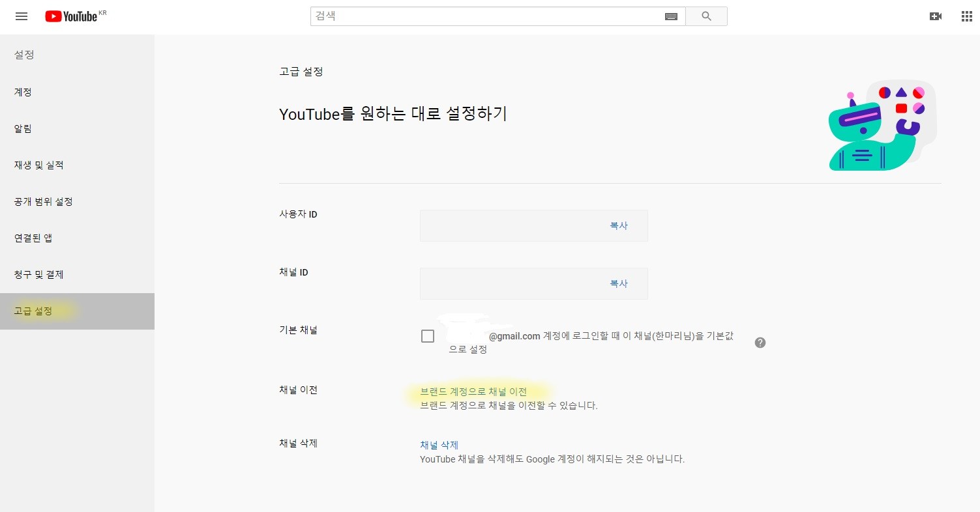Open the 알림 settings section

77,129
